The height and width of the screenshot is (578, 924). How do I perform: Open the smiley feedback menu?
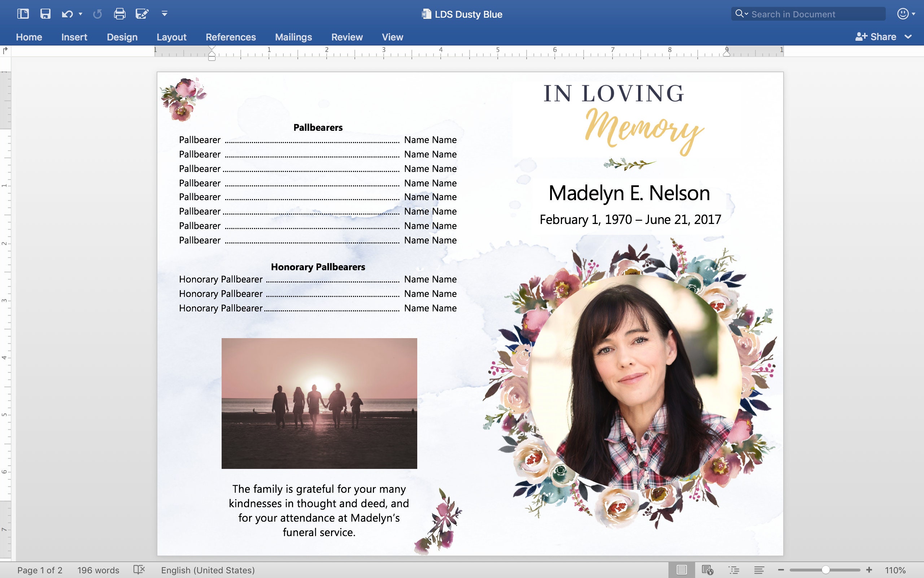[906, 14]
